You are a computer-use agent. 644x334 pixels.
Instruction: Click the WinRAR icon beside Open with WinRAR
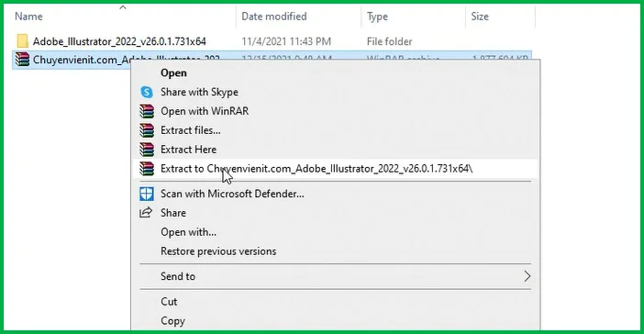tap(147, 111)
